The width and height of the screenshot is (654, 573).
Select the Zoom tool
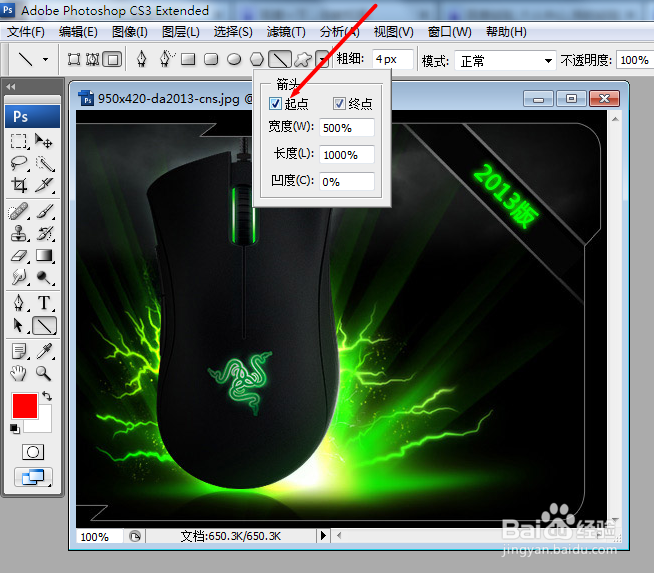44,373
